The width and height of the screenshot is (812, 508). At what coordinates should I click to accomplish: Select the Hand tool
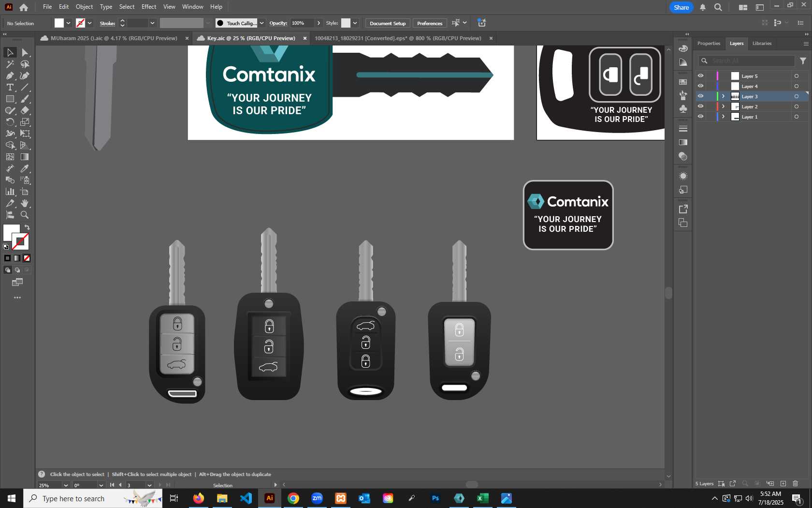[25, 203]
